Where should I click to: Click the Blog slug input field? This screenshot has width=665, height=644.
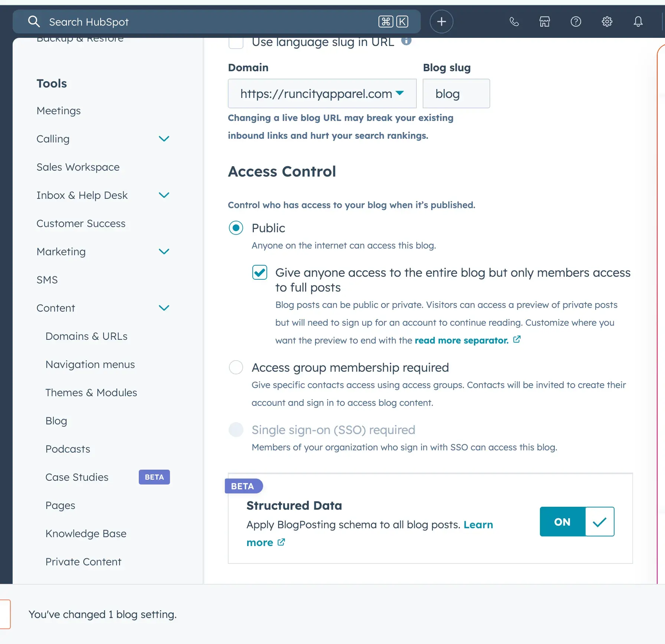456,93
